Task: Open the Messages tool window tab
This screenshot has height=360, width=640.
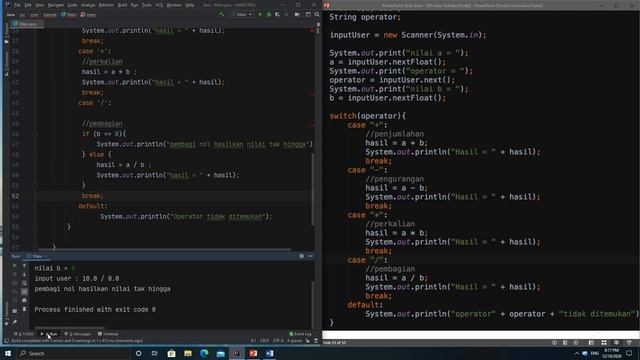Action: click(x=78, y=334)
